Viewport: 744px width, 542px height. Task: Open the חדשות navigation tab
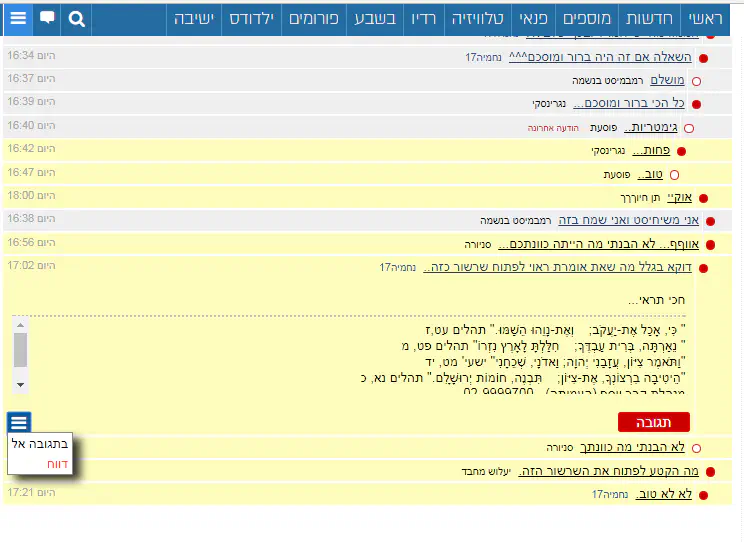tap(649, 18)
